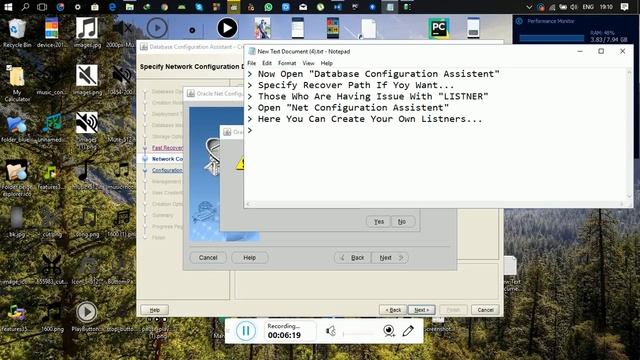The image size is (640, 360).
Task: Open the recorder pen annotation tool
Action: (x=408, y=331)
